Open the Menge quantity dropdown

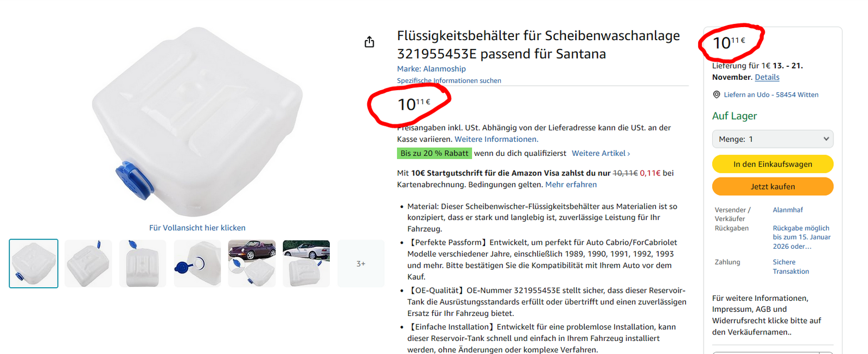[773, 139]
